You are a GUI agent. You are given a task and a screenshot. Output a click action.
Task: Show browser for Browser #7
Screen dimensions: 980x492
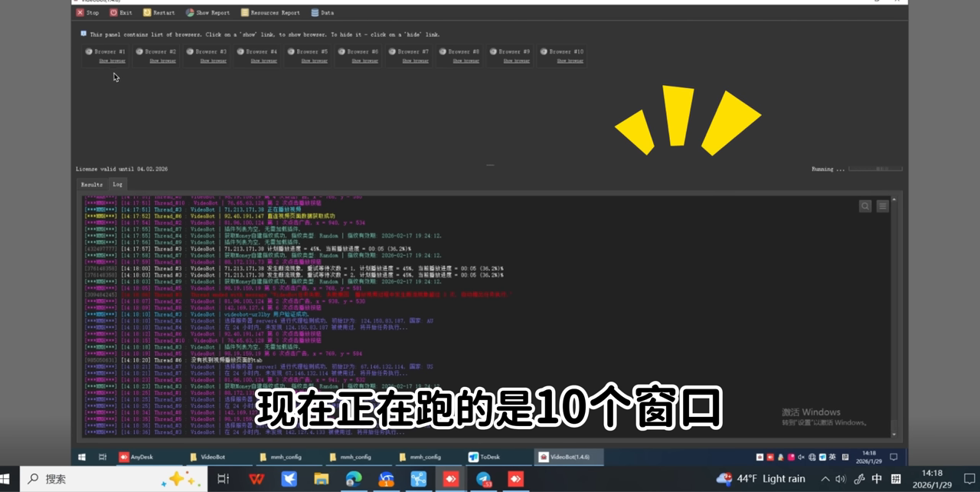pyautogui.click(x=415, y=61)
